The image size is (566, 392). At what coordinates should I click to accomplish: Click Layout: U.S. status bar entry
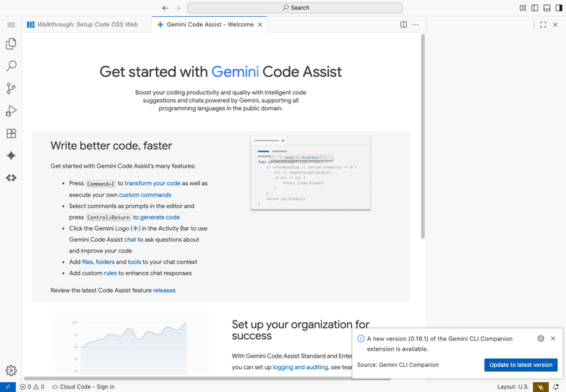[x=513, y=387]
